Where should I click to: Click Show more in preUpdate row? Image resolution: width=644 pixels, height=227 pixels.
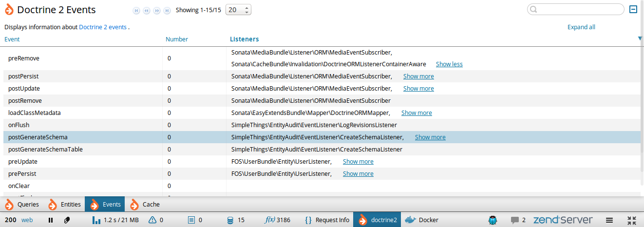358,162
